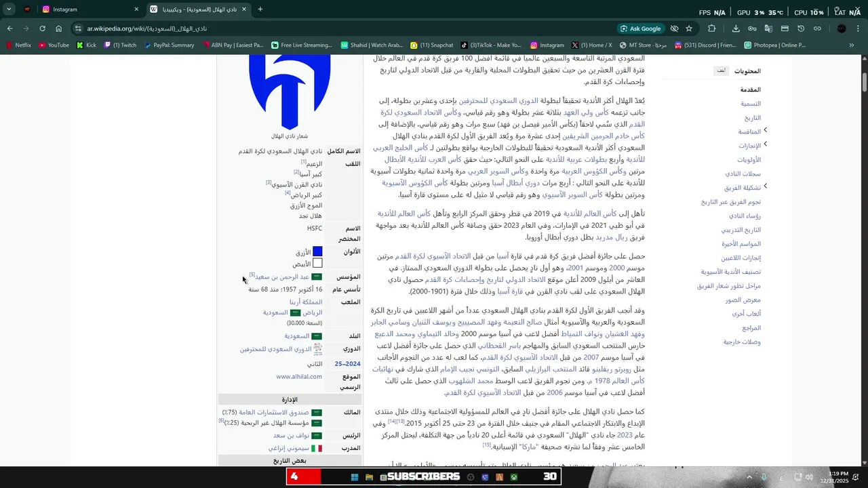The width and height of the screenshot is (868, 488).
Task: Open the Home / X bookmark
Action: point(591,45)
